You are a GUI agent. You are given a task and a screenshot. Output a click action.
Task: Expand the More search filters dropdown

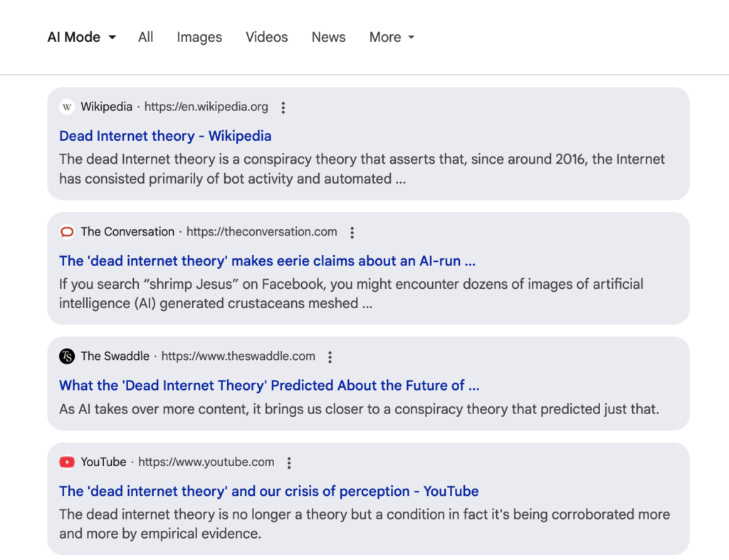(392, 37)
